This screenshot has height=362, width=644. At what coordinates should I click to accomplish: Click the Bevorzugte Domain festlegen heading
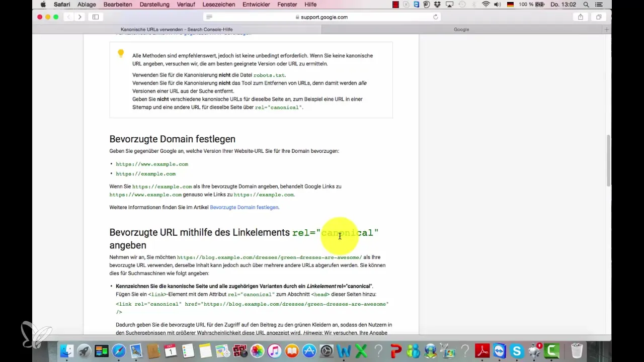[173, 139]
